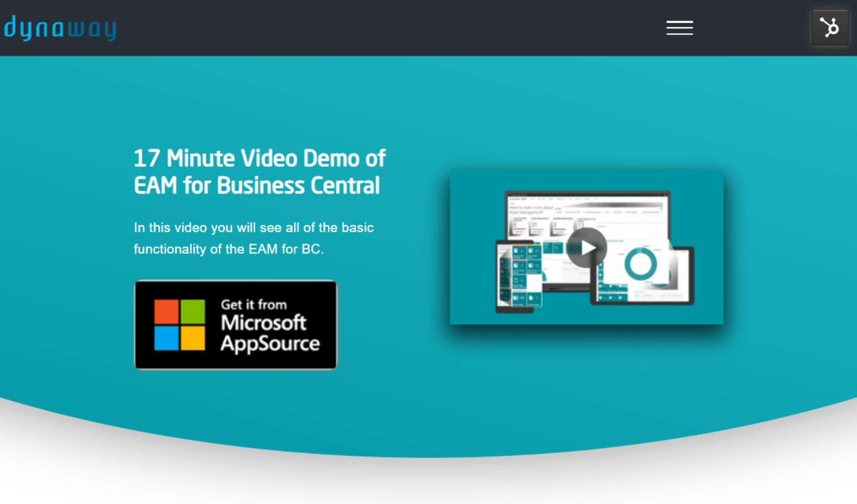Click the HubSpot sprocket icon
Image resolution: width=857 pixels, height=504 pixels.
click(x=830, y=27)
